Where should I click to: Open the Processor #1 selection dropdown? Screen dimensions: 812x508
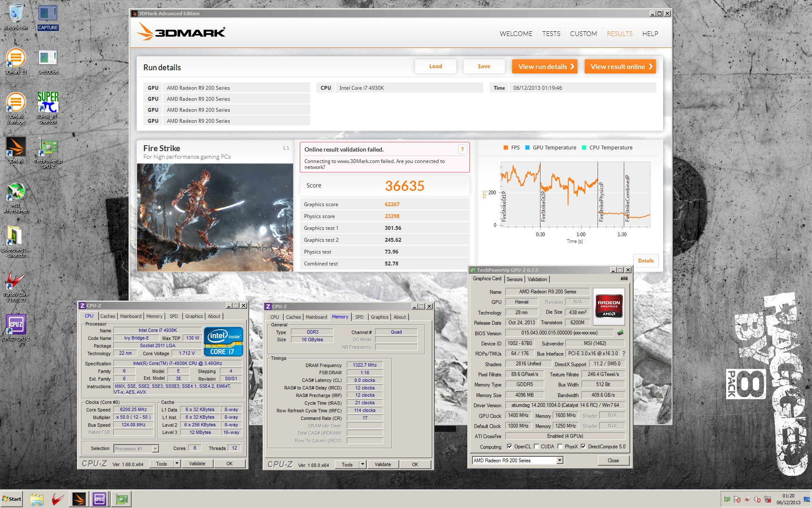(155, 448)
